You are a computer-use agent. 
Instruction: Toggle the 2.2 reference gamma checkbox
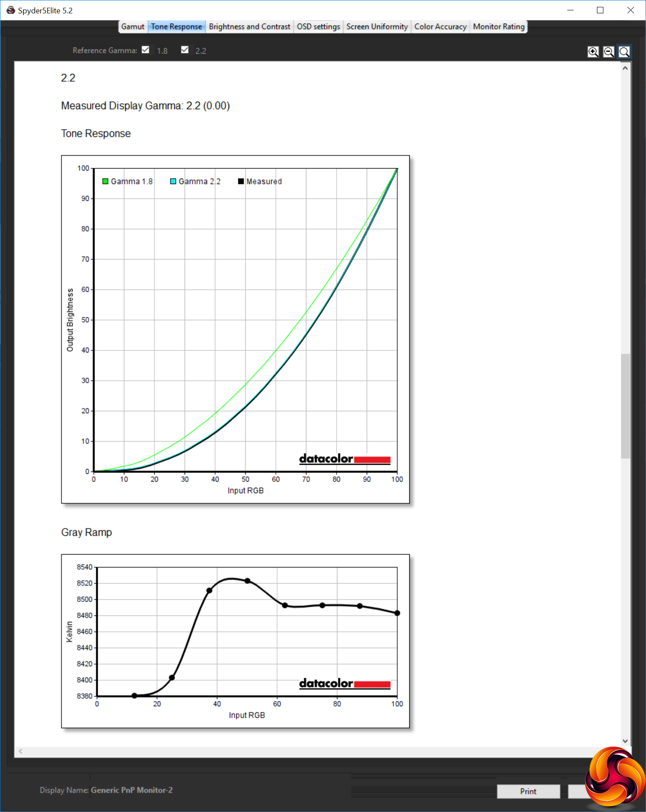point(185,50)
